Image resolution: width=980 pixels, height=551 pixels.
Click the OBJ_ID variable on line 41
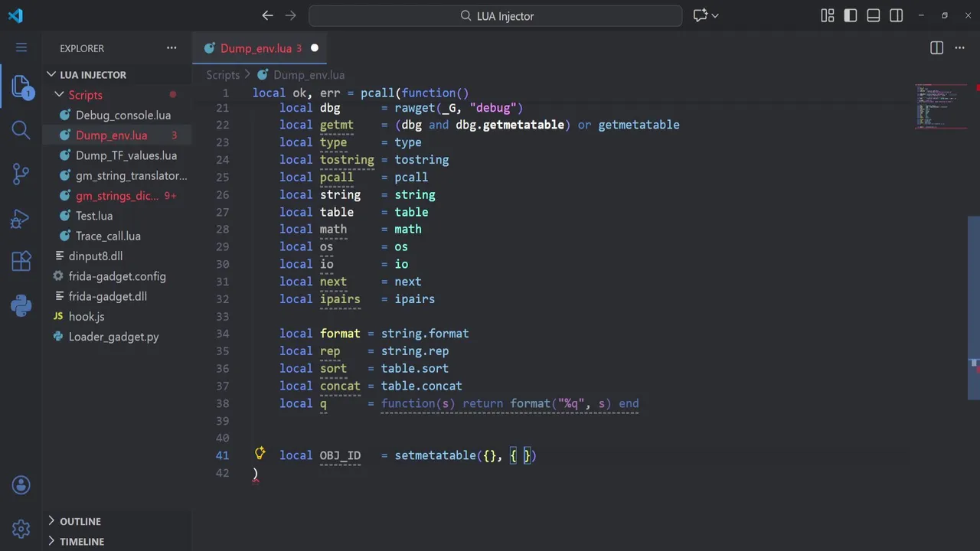click(x=340, y=455)
